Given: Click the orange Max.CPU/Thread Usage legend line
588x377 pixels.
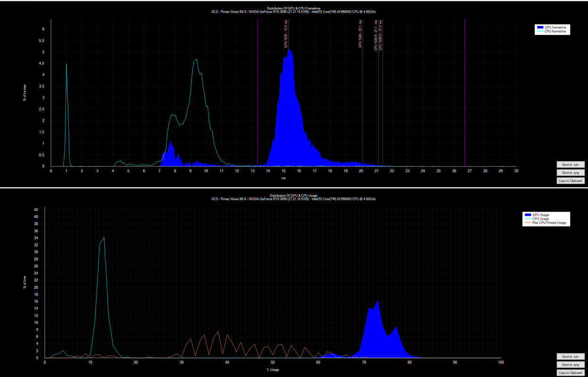Looking at the screenshot, I should click(527, 222).
